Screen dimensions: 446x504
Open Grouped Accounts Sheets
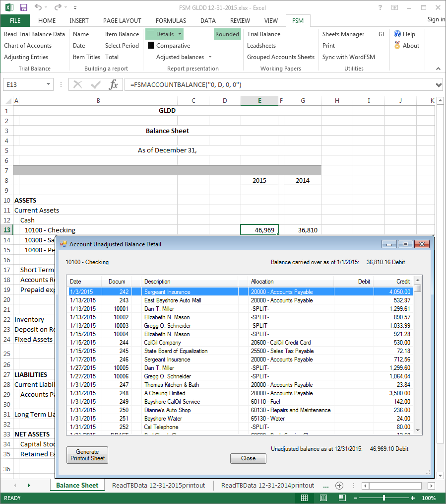click(x=281, y=57)
